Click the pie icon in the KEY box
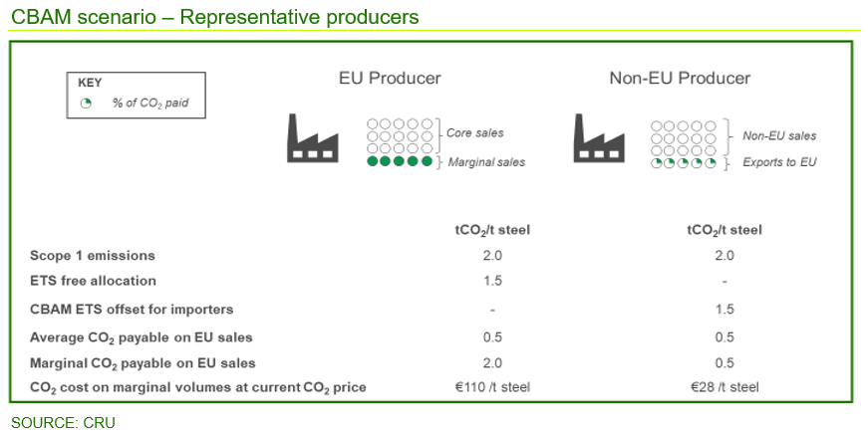The image size is (868, 438). (x=86, y=104)
